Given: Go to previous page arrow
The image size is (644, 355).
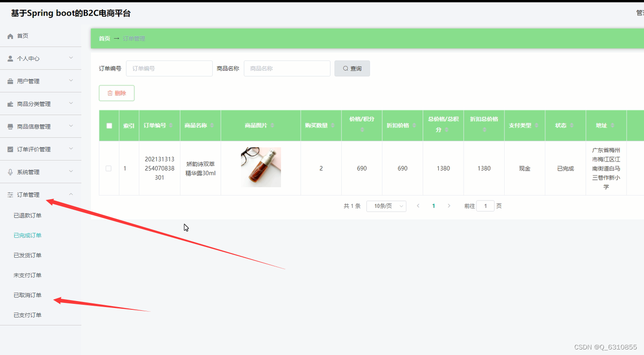Looking at the screenshot, I should point(418,206).
